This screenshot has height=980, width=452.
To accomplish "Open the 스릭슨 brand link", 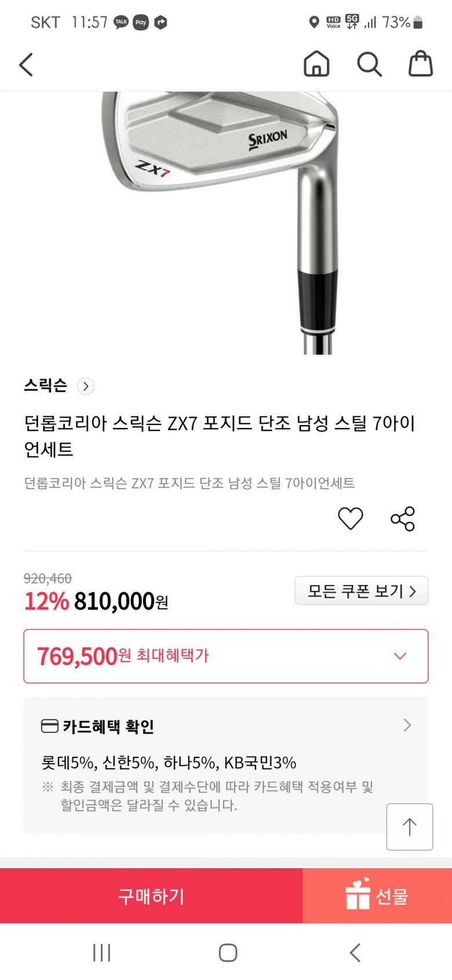I will 46,386.
